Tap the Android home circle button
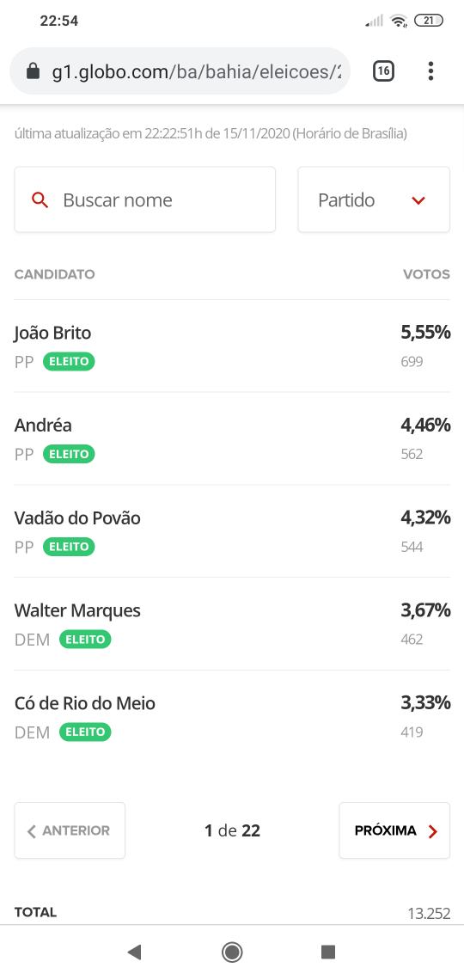464x980 pixels. pyautogui.click(x=232, y=952)
